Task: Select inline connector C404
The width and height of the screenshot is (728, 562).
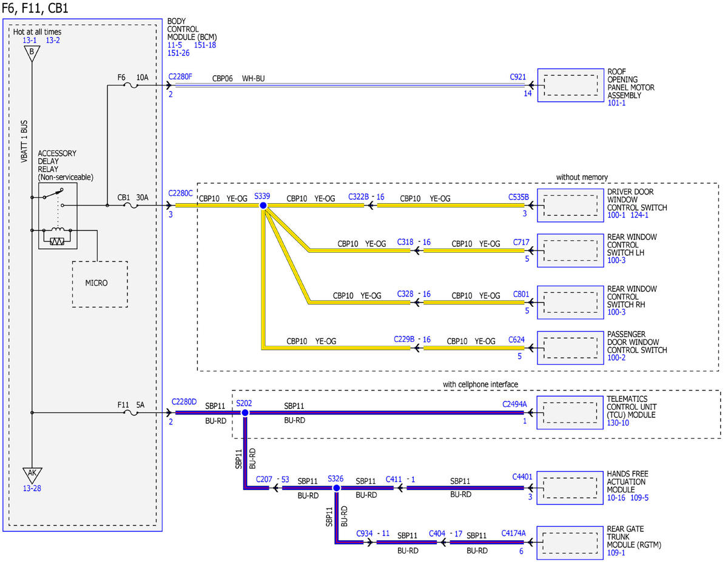Action: coord(437,534)
